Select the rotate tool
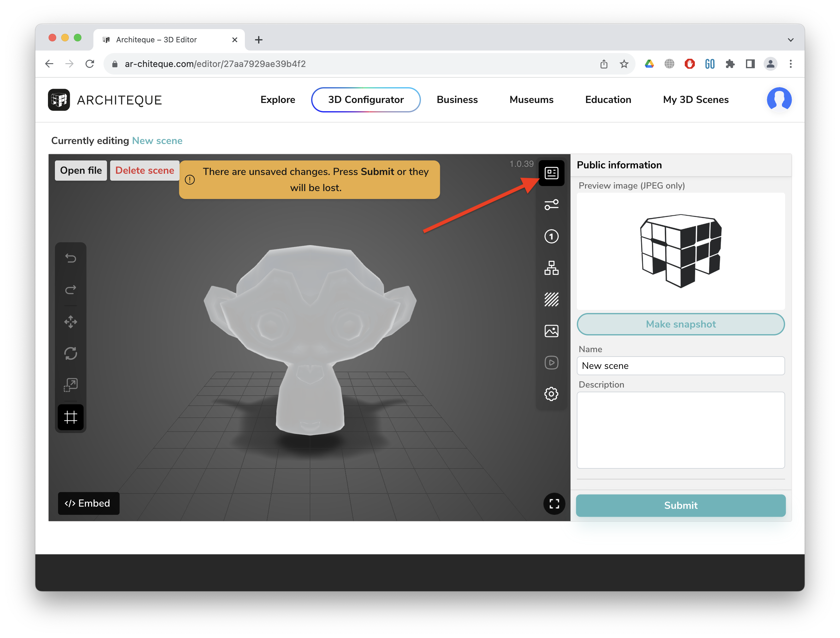The height and width of the screenshot is (638, 840). tap(71, 354)
